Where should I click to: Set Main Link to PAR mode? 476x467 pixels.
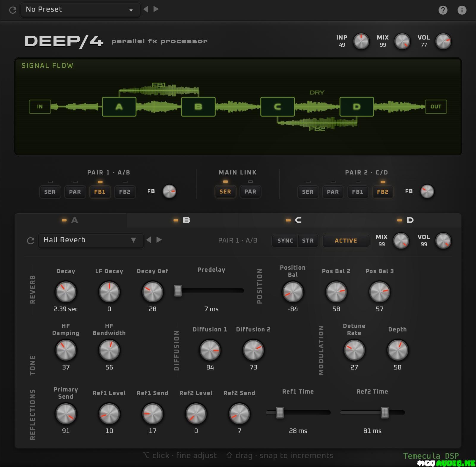coord(250,191)
